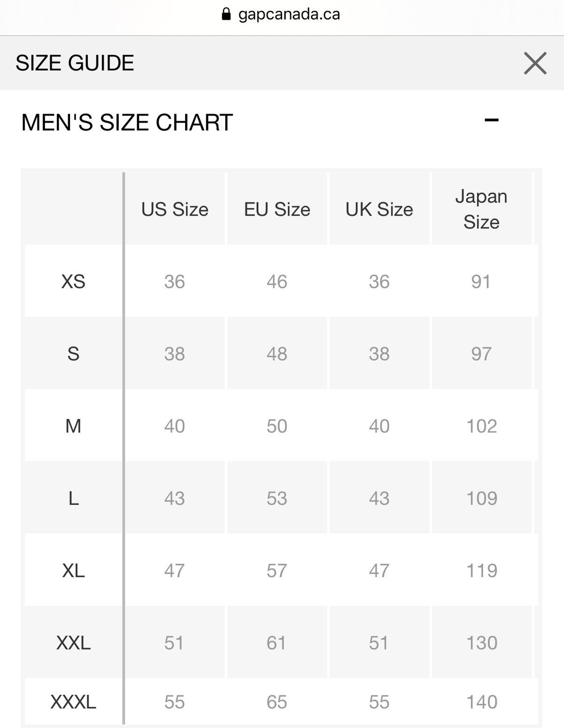Tap the S row label
The image size is (564, 728).
73,354
